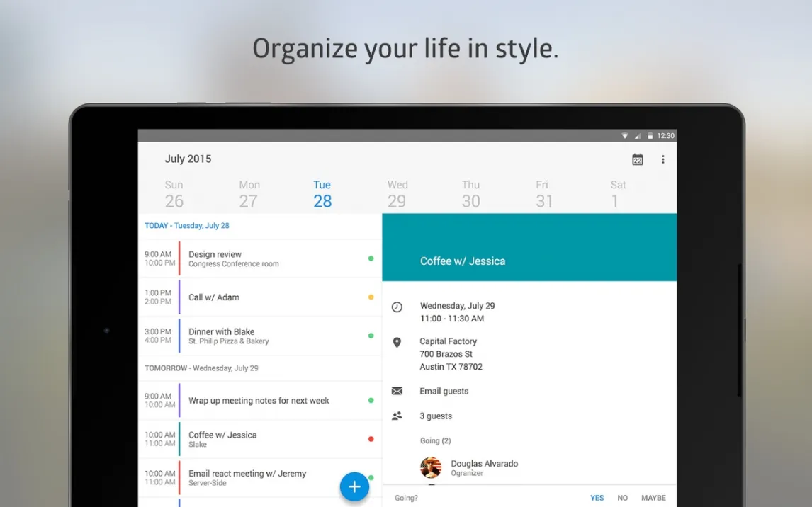Tap the people icon for guests
This screenshot has width=812, height=507.
click(x=397, y=416)
